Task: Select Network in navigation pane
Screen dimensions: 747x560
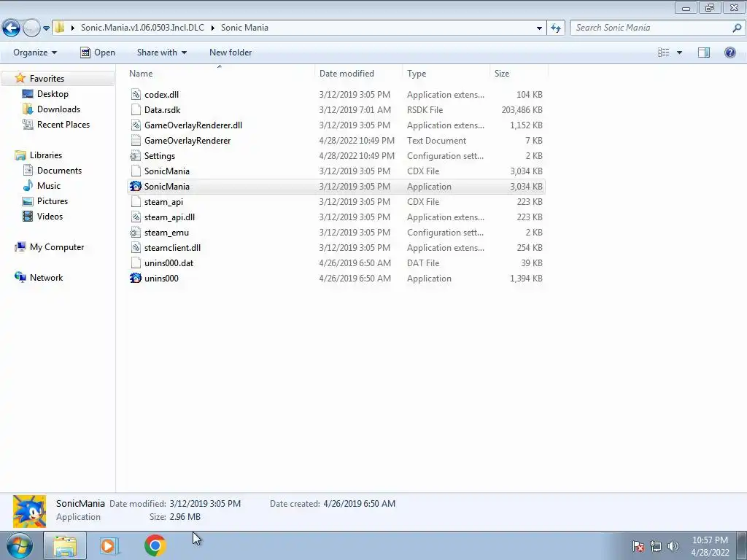Action: 46,278
